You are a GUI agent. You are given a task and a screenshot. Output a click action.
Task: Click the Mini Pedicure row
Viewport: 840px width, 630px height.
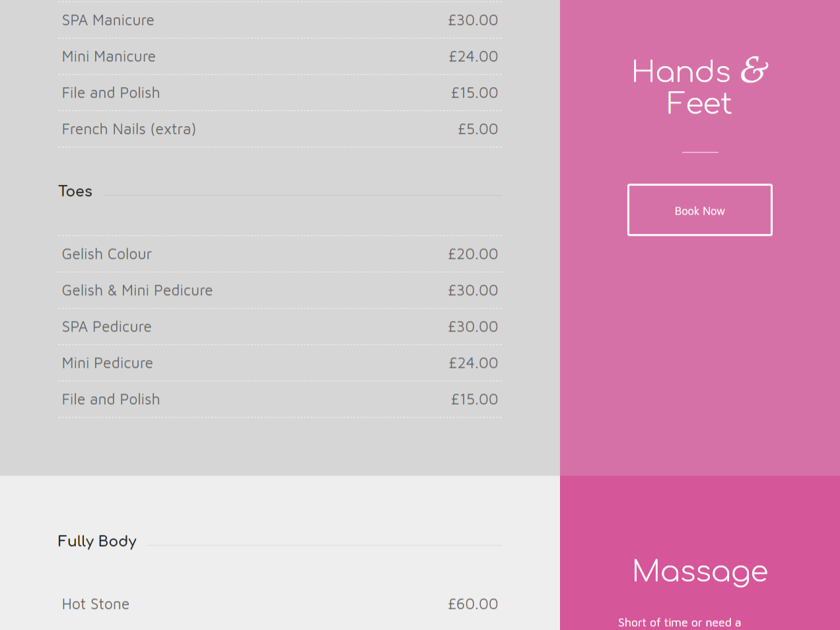coord(280,363)
